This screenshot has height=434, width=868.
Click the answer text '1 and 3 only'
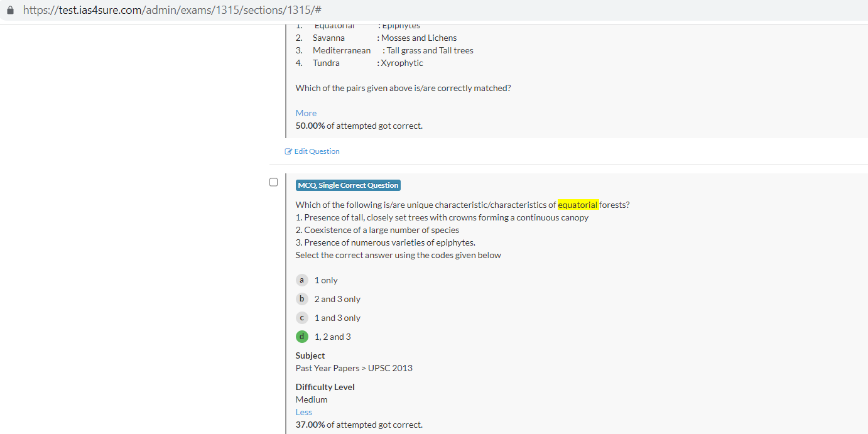(x=337, y=318)
